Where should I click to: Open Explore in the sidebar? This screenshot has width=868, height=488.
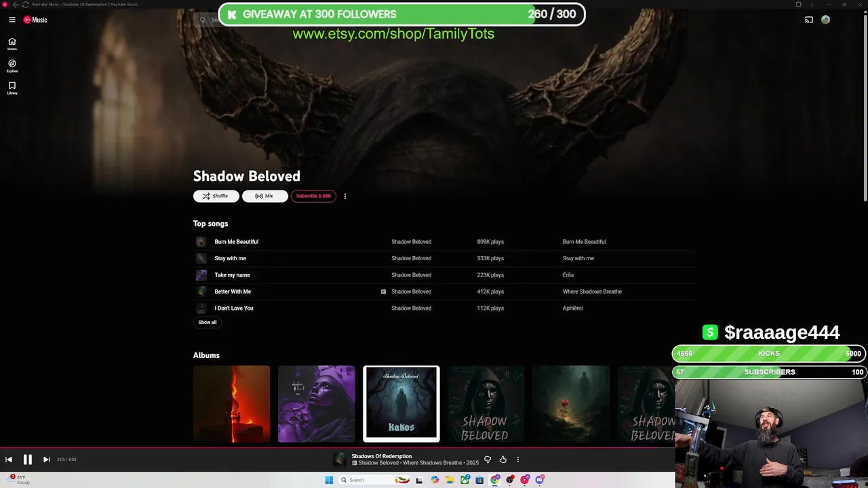(x=12, y=66)
